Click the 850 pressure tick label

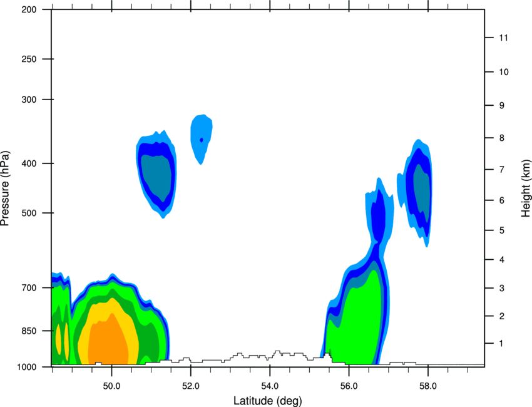29,331
